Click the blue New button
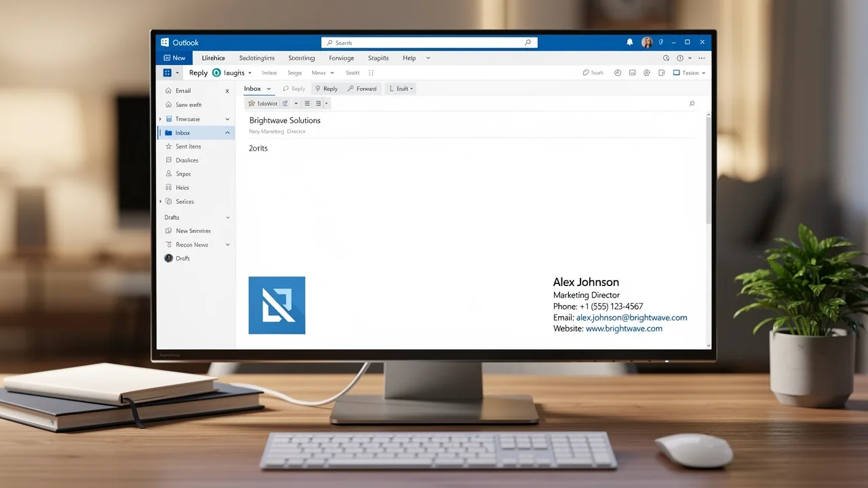The height and width of the screenshot is (488, 868). click(x=174, y=58)
